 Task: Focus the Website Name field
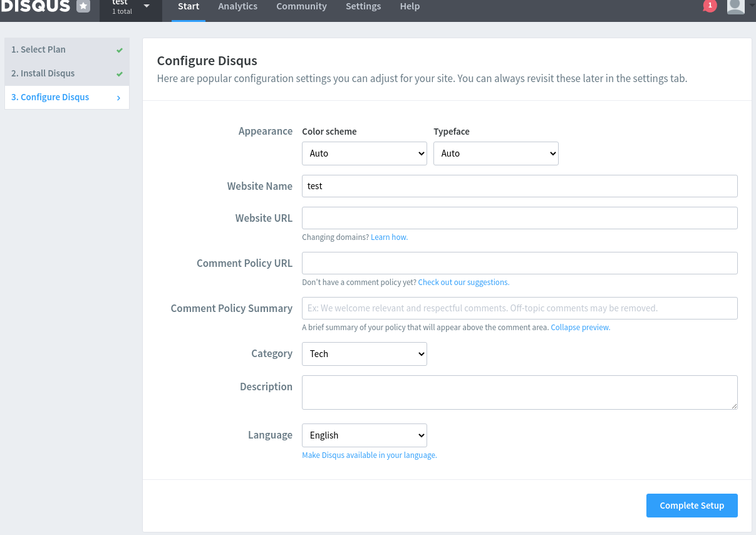coord(520,186)
